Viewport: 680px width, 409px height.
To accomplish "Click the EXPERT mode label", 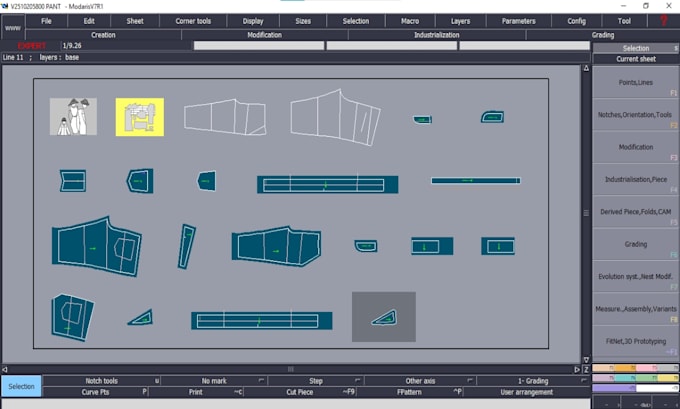I will tap(31, 46).
